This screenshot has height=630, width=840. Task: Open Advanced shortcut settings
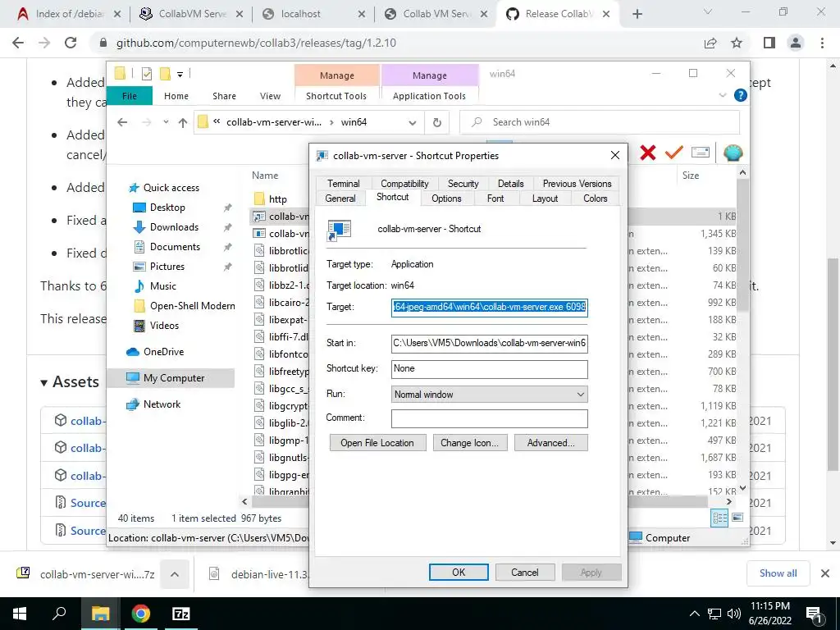click(x=550, y=442)
